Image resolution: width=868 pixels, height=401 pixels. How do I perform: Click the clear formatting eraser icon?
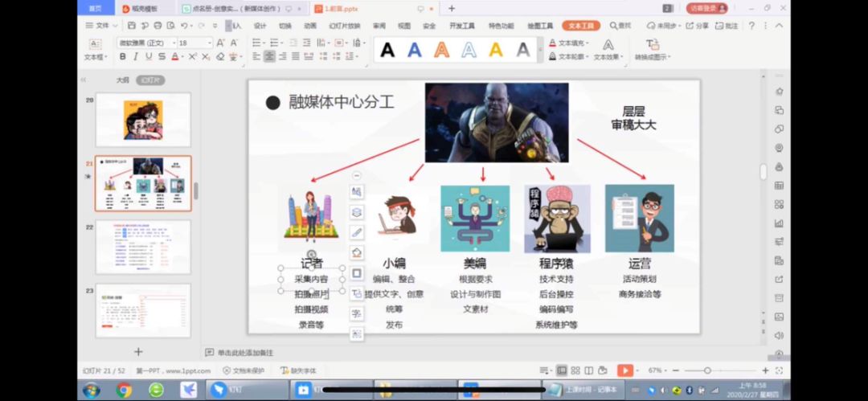tap(220, 57)
